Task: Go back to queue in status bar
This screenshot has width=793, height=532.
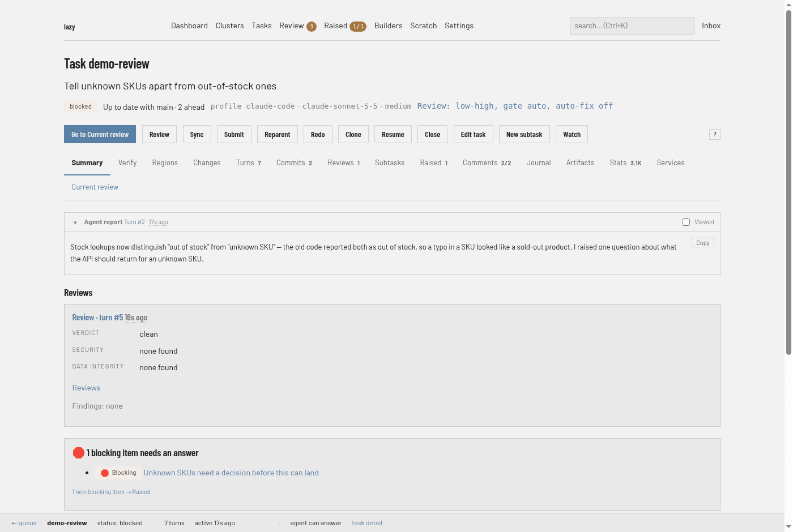Action: click(x=24, y=524)
